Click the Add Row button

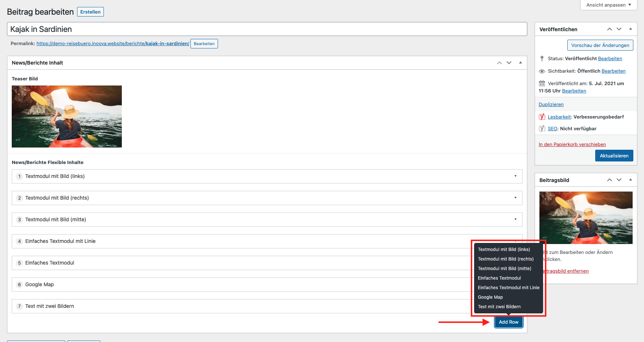pos(509,322)
